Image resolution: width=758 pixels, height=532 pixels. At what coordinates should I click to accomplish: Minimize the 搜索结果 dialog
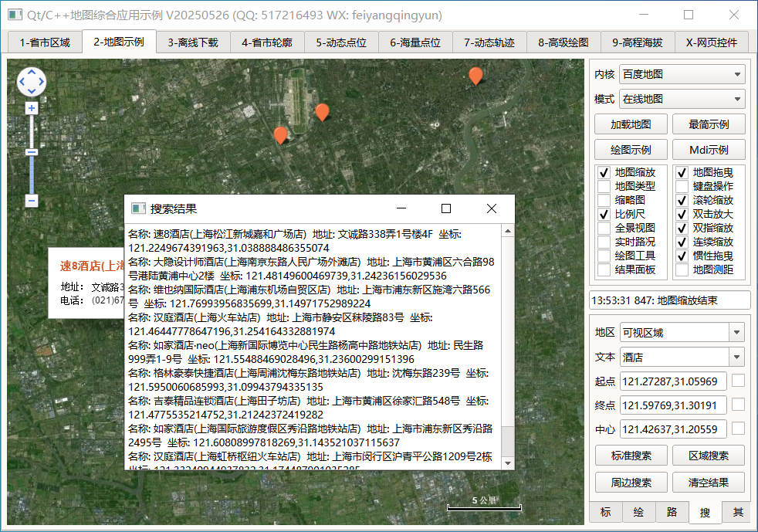(x=401, y=208)
